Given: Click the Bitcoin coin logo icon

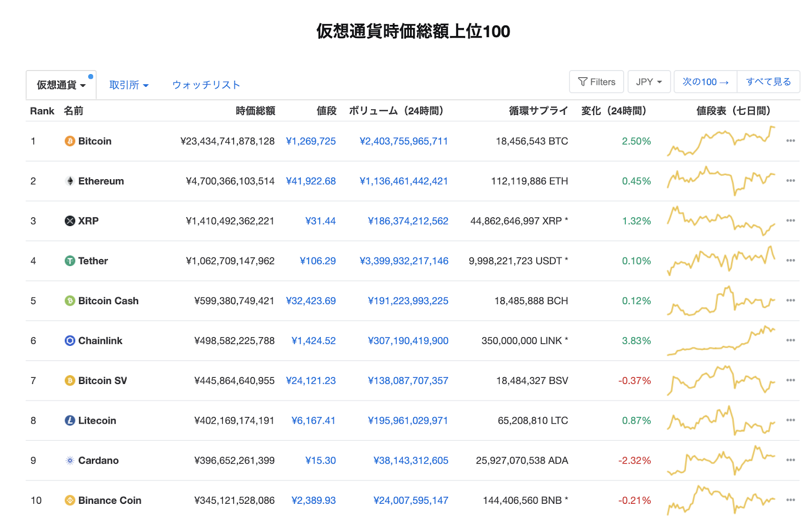Looking at the screenshot, I should click(70, 141).
